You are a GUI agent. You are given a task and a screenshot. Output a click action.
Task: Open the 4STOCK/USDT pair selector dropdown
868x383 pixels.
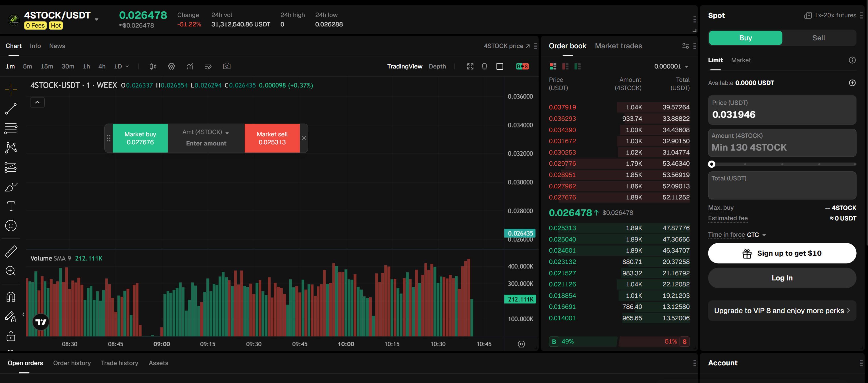97,19
